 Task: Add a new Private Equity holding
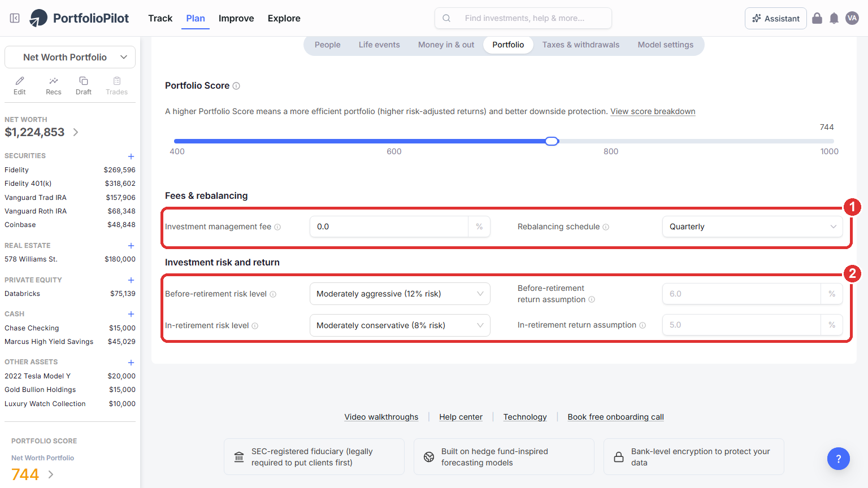[x=131, y=280]
